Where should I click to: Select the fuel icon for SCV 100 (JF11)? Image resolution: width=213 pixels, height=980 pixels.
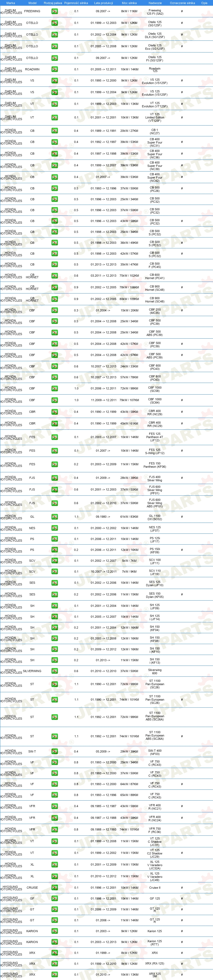[x=54, y=561]
